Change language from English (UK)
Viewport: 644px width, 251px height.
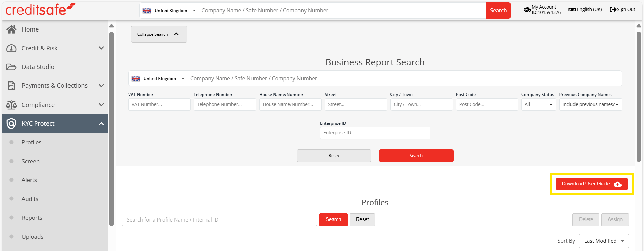coord(585,10)
